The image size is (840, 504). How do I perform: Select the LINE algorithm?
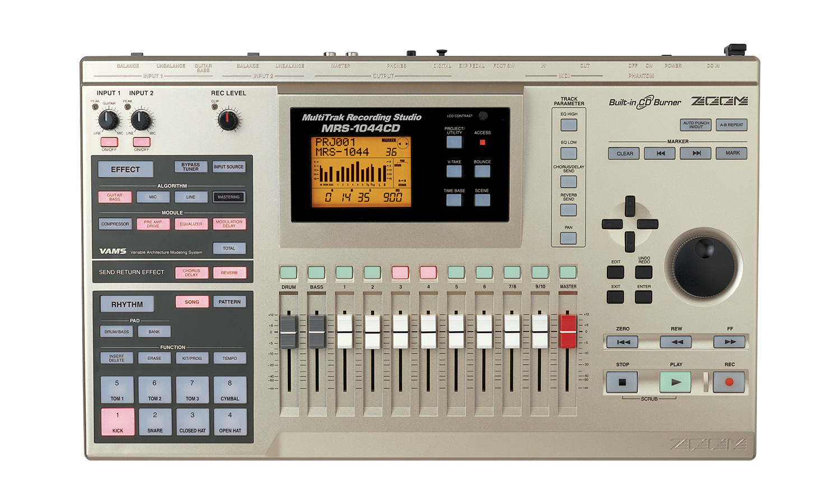coord(191,197)
